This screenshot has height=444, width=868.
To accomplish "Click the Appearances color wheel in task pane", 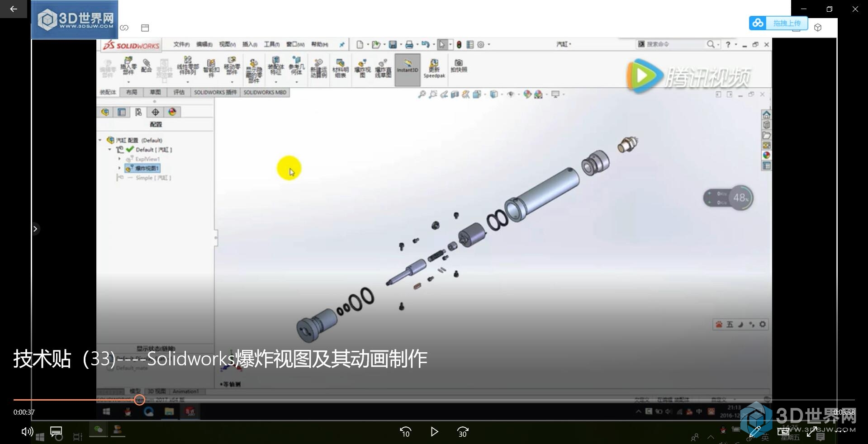I will pos(766,155).
